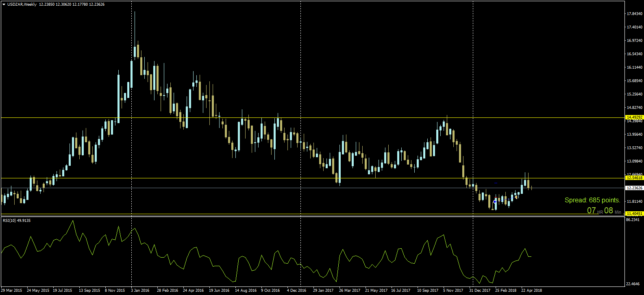Click the 14.82740 price scale value
Viewport: 644px width, 295px height.
click(635, 108)
